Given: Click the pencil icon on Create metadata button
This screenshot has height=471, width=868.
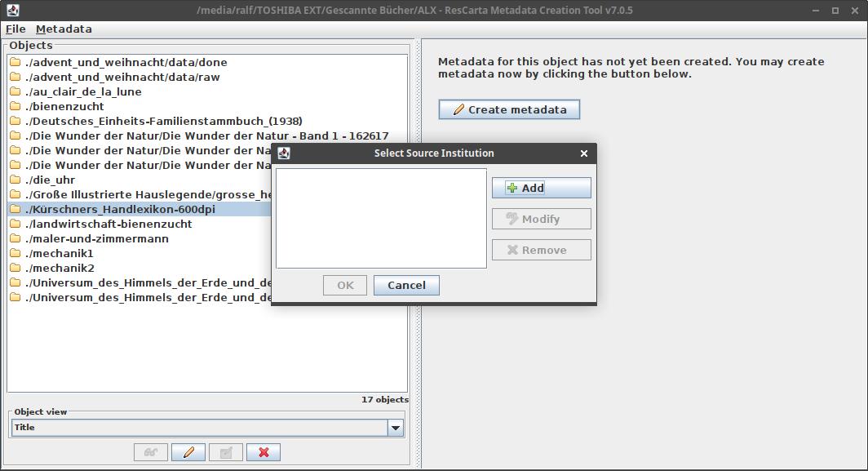Looking at the screenshot, I should [459, 109].
